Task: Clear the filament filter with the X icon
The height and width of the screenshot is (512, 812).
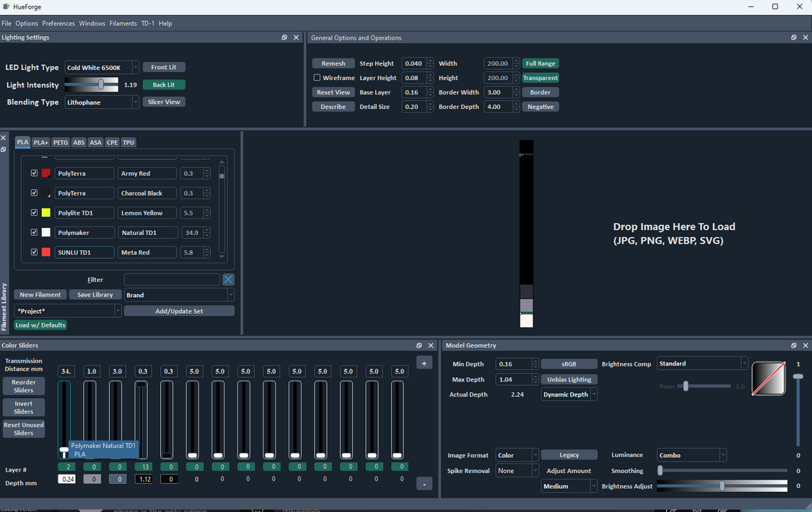Action: click(228, 279)
